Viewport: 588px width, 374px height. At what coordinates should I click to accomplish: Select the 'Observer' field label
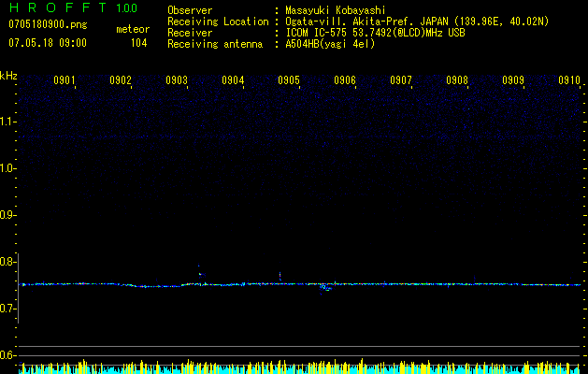(190, 10)
